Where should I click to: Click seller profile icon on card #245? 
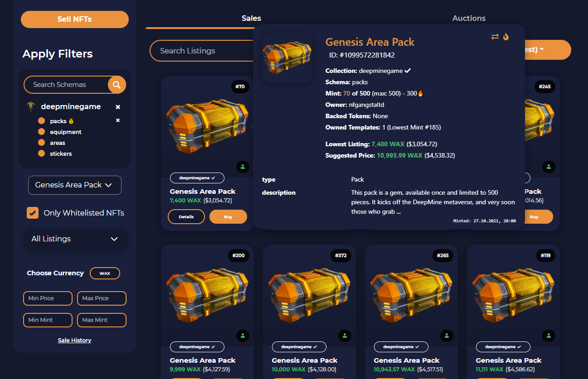click(x=549, y=167)
